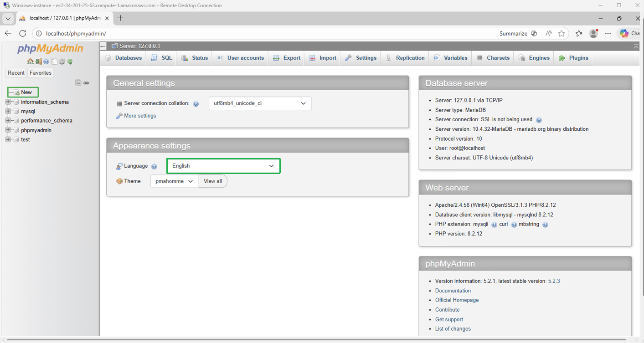Collapse the navigation panel with left arrow
The height and width of the screenshot is (343, 644).
pyautogui.click(x=103, y=46)
